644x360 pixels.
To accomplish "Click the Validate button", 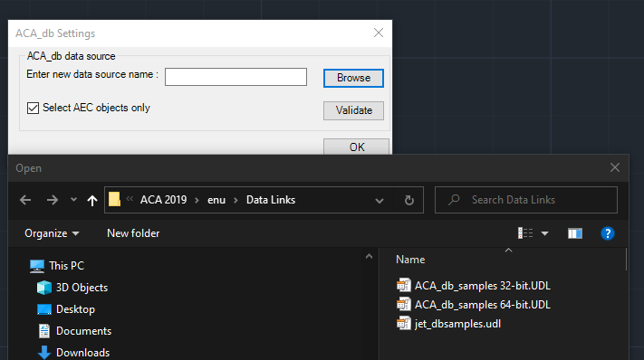I will tap(353, 110).
